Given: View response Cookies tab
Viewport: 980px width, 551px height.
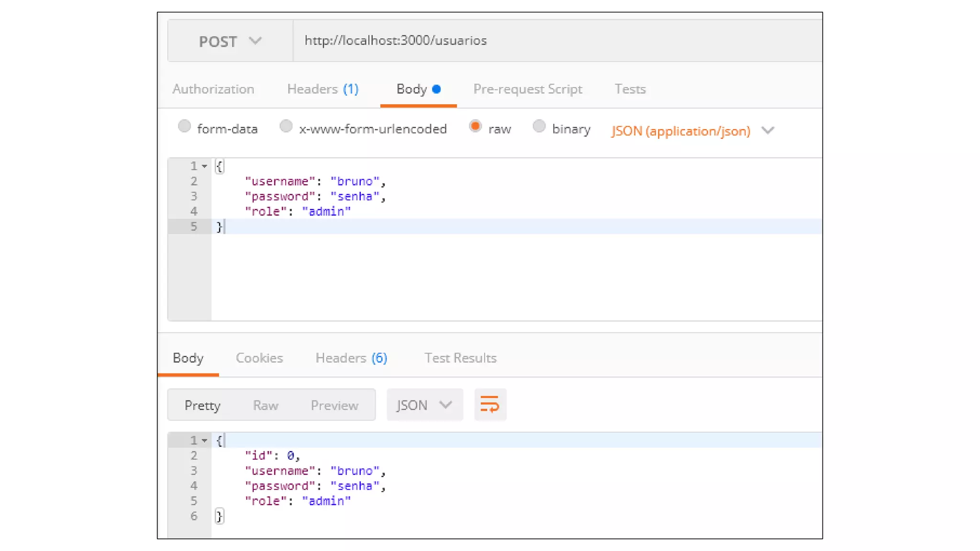Looking at the screenshot, I should coord(259,358).
